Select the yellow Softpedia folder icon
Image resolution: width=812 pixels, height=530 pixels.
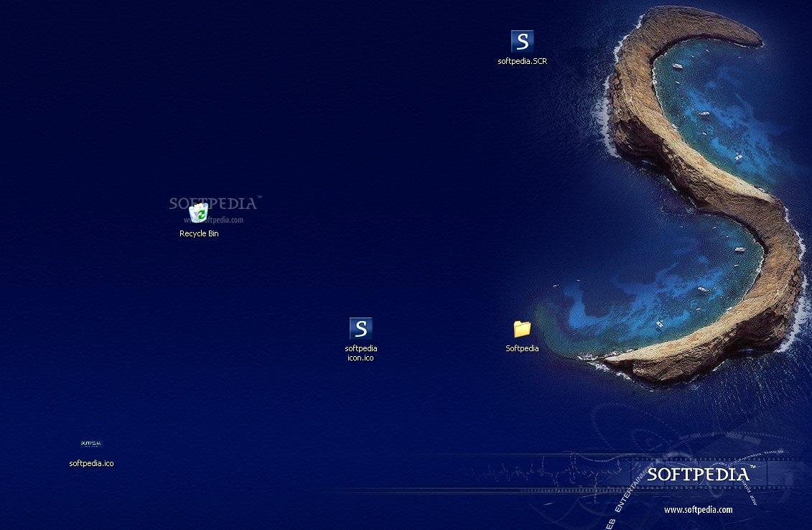click(x=522, y=329)
